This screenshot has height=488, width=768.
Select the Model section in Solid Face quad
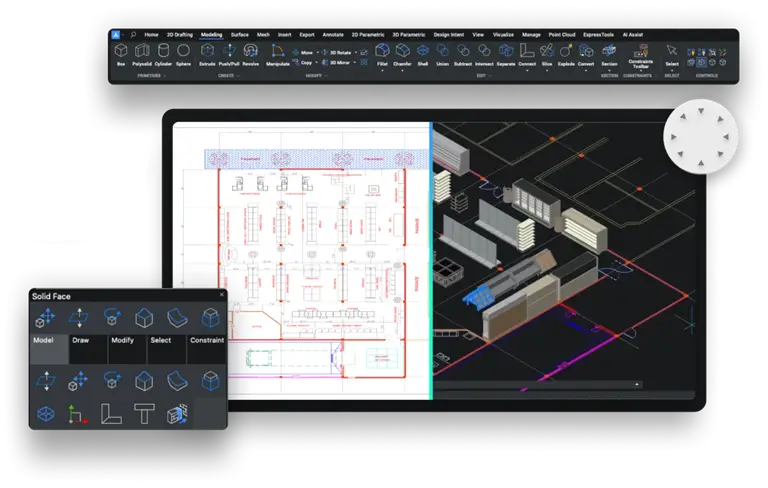[x=49, y=349]
